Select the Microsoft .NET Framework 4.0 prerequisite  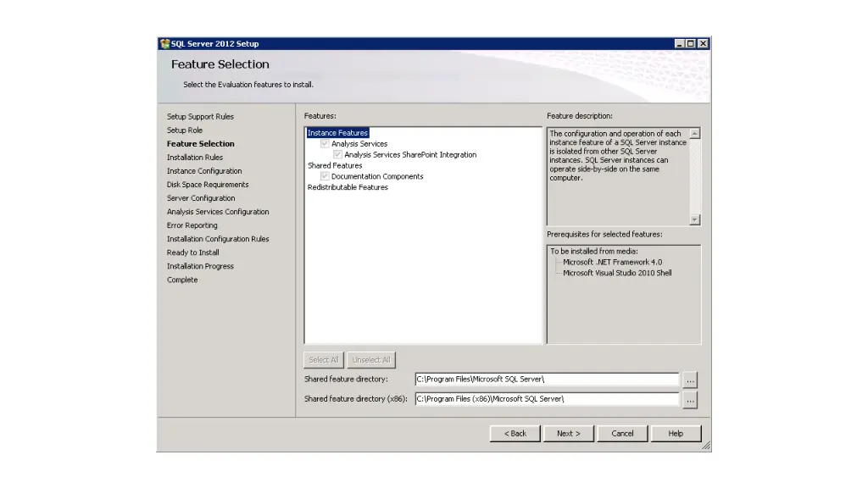tap(612, 263)
